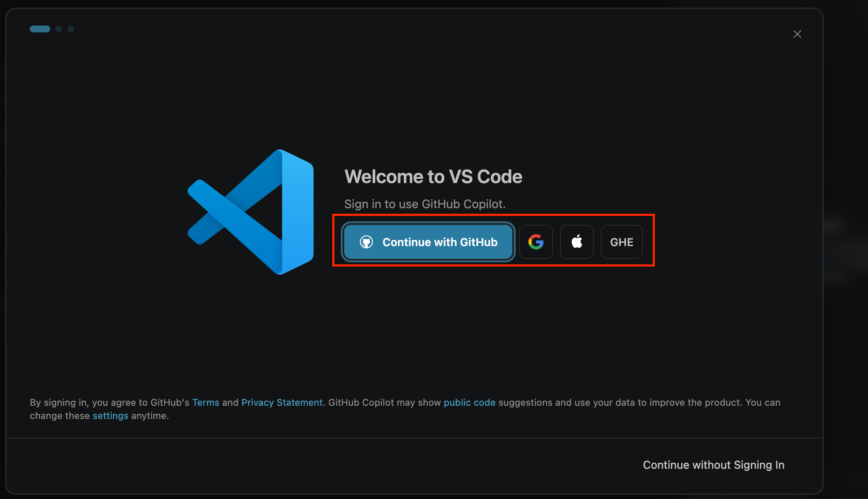Jump to the third onboarding step dot
The width and height of the screenshot is (868, 499).
[x=71, y=29]
